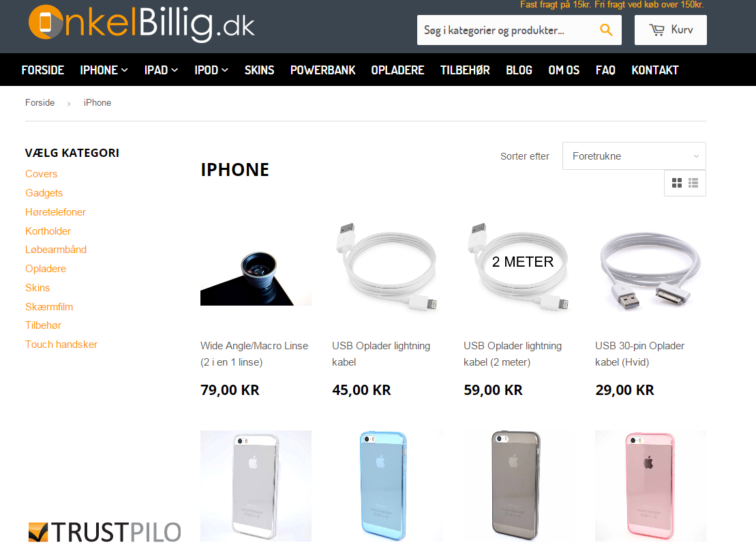
Task: Open the KONTAKT menu item
Action: [x=654, y=70]
